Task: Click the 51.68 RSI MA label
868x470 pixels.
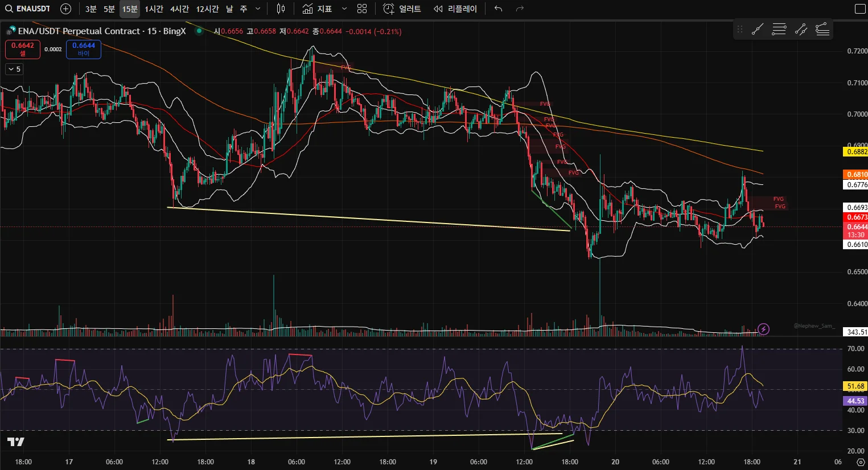Action: (855, 386)
